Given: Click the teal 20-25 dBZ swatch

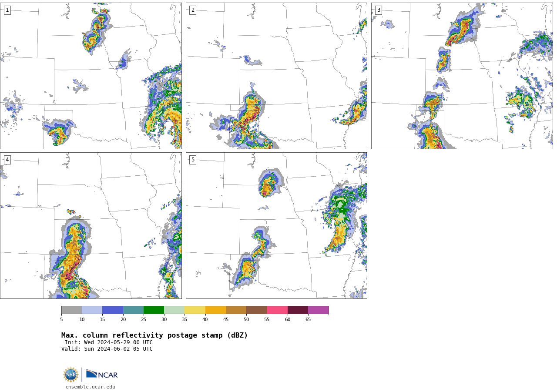Looking at the screenshot, I should [133, 310].
